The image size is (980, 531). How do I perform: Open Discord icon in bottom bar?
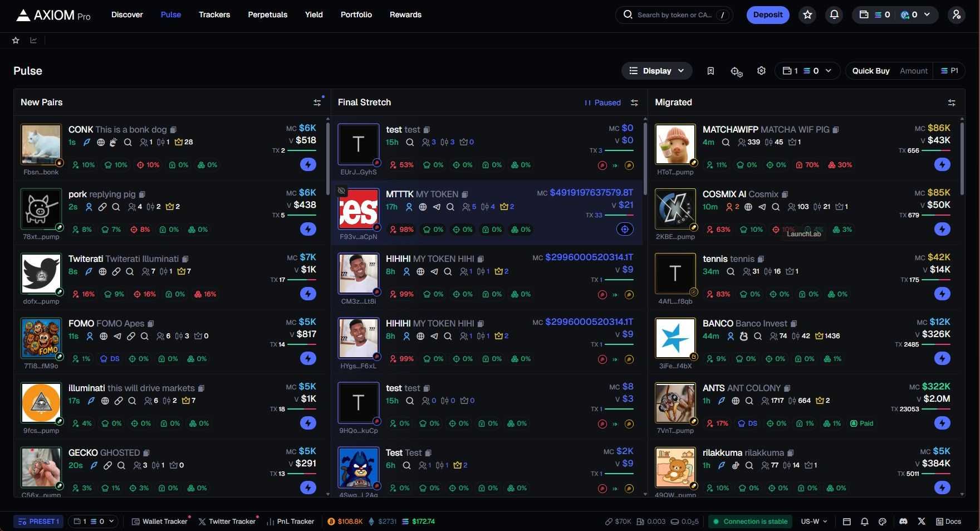(x=903, y=522)
